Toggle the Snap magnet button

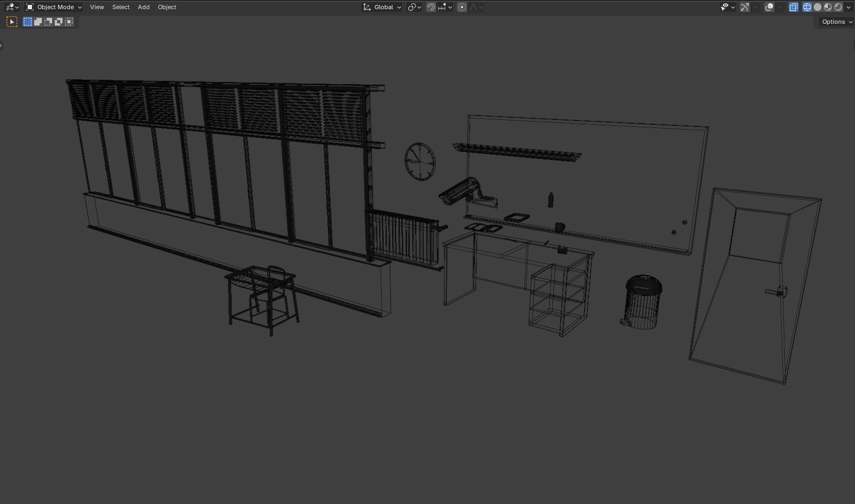point(431,7)
